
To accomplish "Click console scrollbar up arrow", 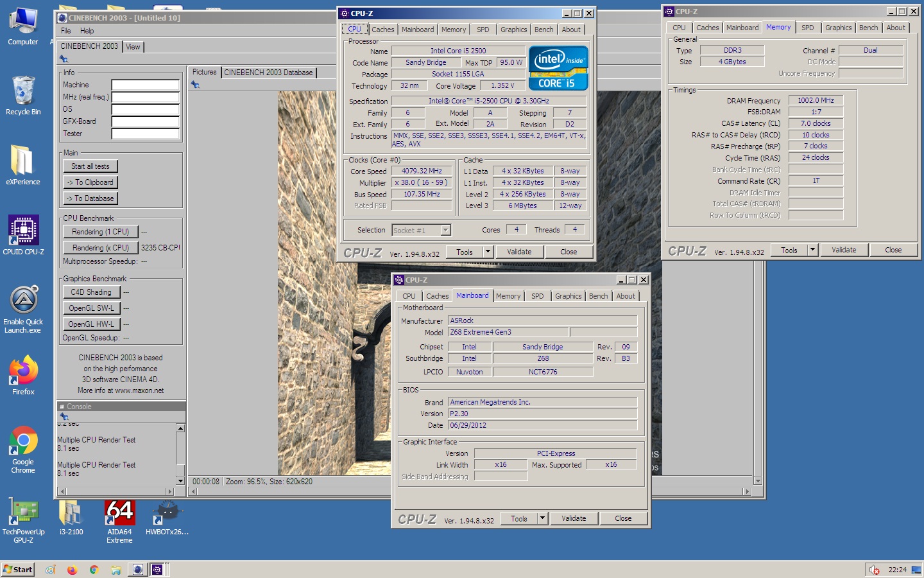I will pos(180,428).
